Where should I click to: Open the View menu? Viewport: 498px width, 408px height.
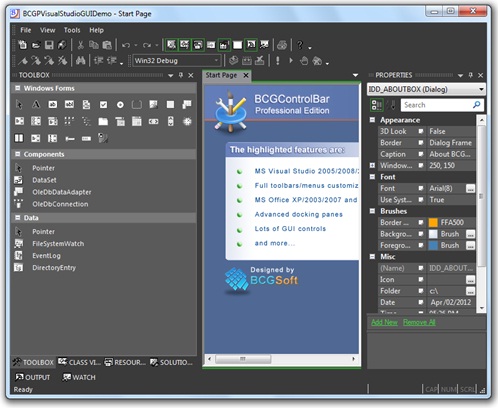[47, 30]
